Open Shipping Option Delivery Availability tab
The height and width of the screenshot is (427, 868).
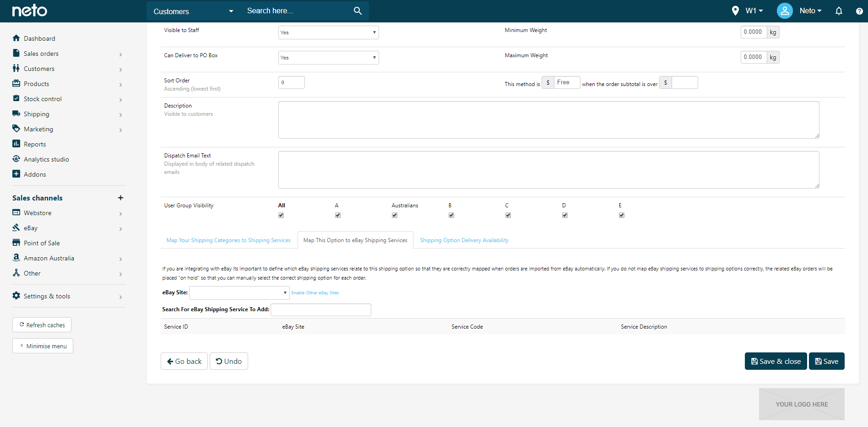tap(464, 240)
